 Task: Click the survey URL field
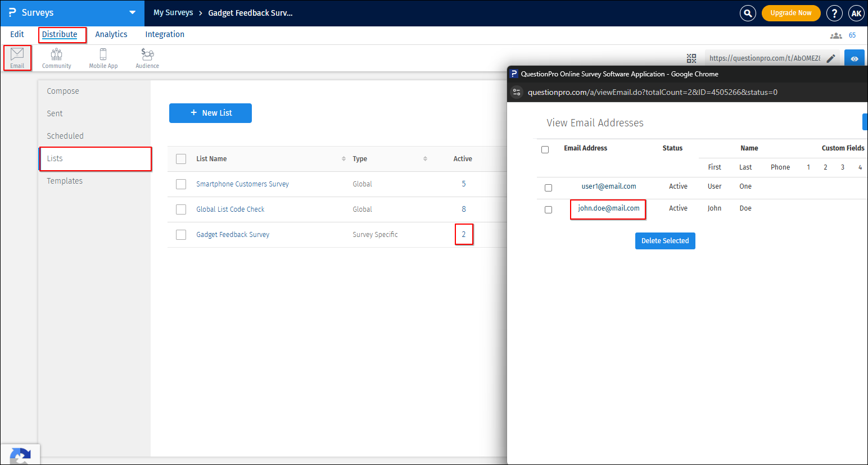coord(764,58)
